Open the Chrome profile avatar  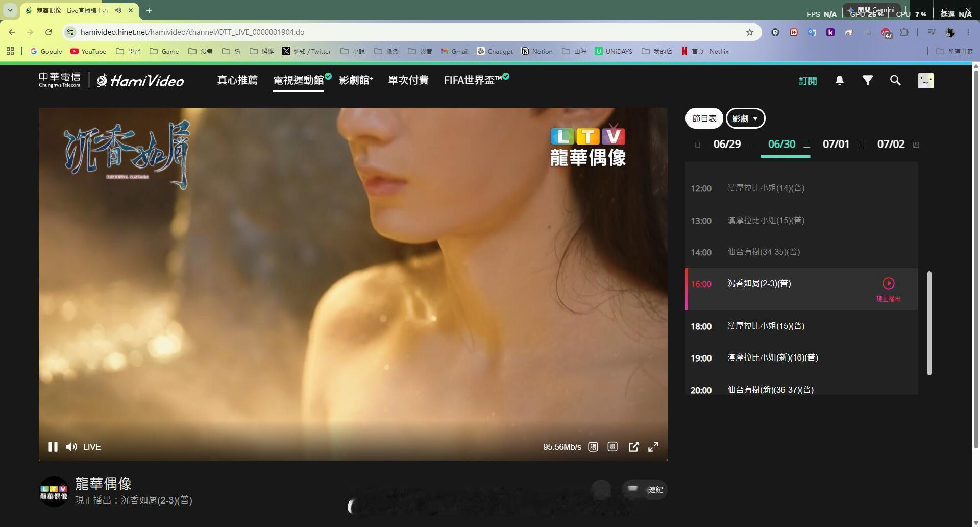click(x=949, y=32)
